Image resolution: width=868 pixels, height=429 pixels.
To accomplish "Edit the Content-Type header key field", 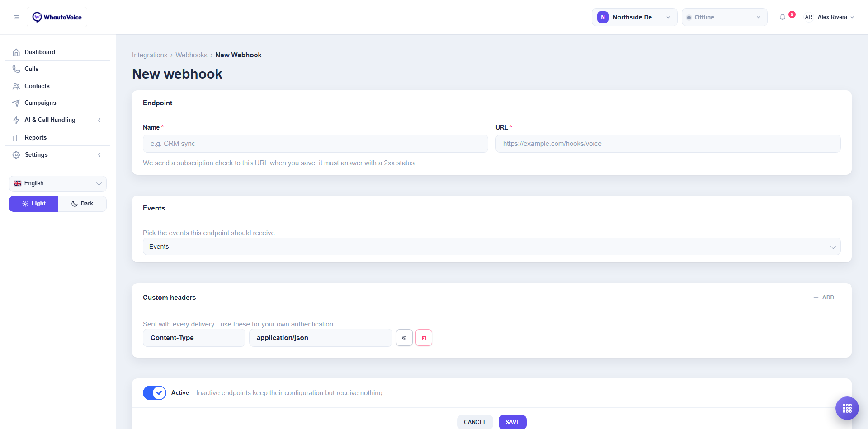I will 194,338.
